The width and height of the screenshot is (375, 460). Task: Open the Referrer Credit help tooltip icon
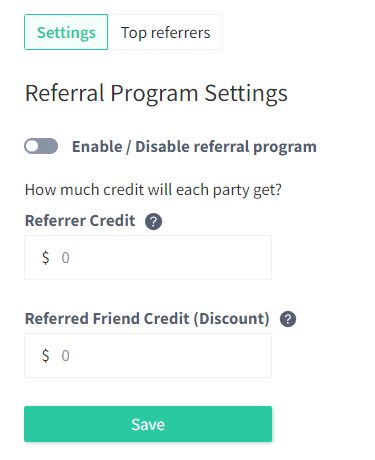(x=153, y=222)
